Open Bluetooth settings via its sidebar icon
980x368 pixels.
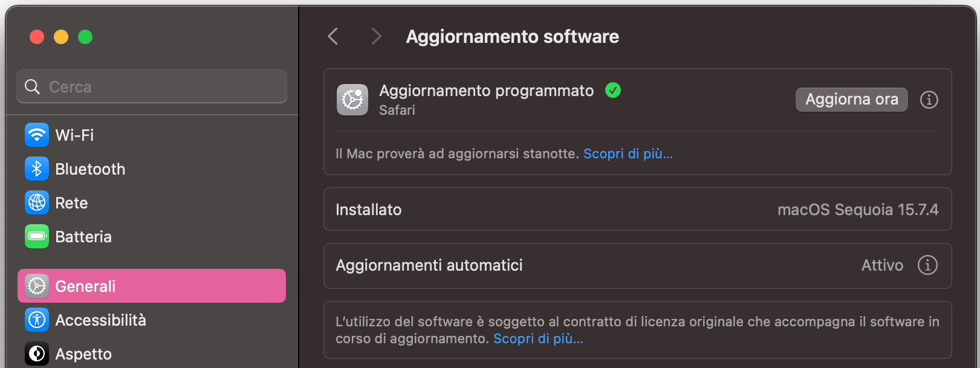point(37,169)
